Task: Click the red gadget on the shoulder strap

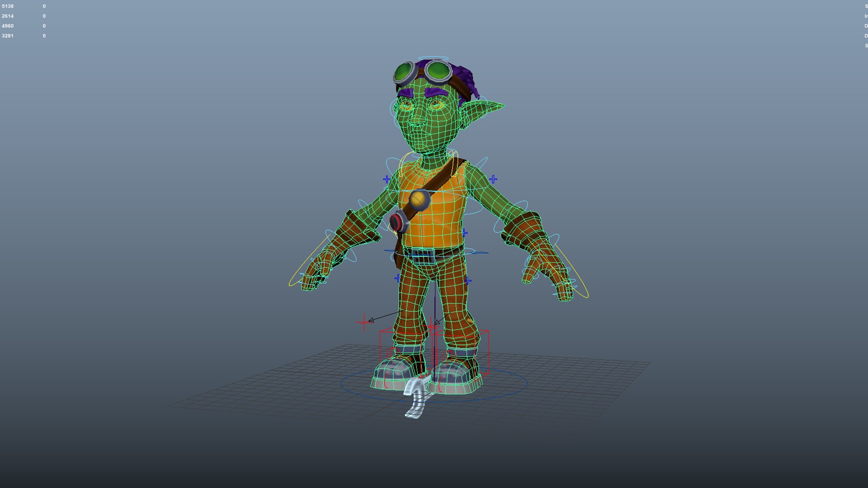Action: click(x=398, y=222)
